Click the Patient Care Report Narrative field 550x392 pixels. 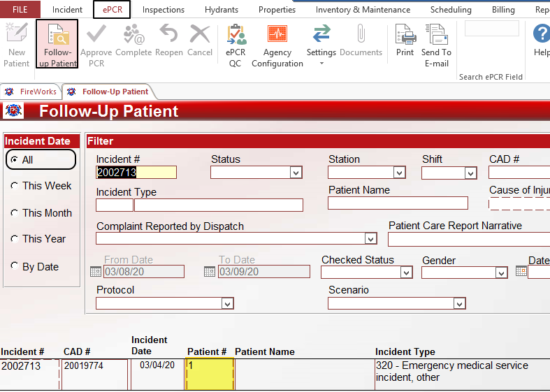point(469,240)
